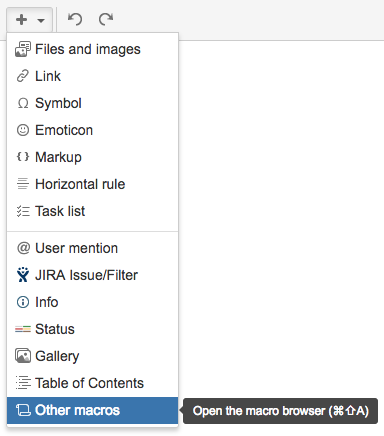The width and height of the screenshot is (384, 436).
Task: Undo the last edit
Action: pos(75,19)
